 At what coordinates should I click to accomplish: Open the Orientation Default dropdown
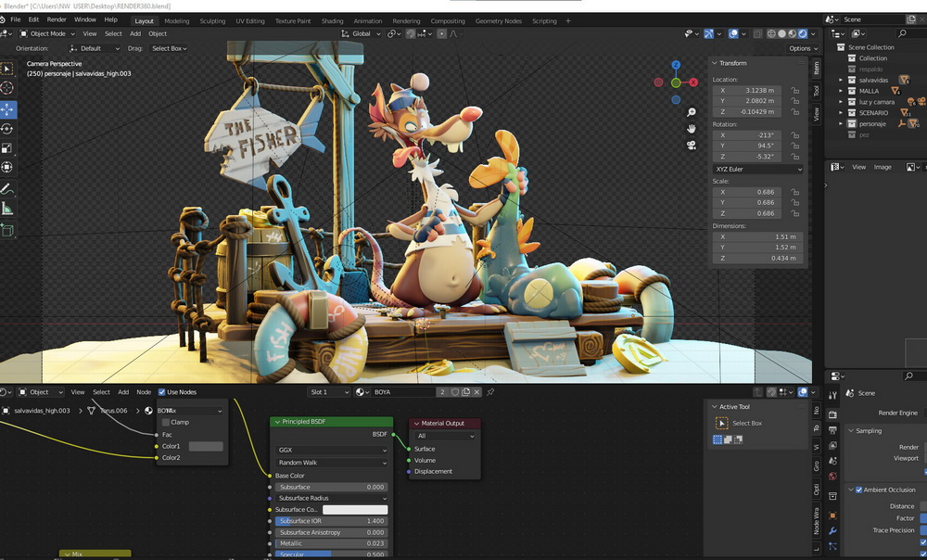[x=95, y=48]
